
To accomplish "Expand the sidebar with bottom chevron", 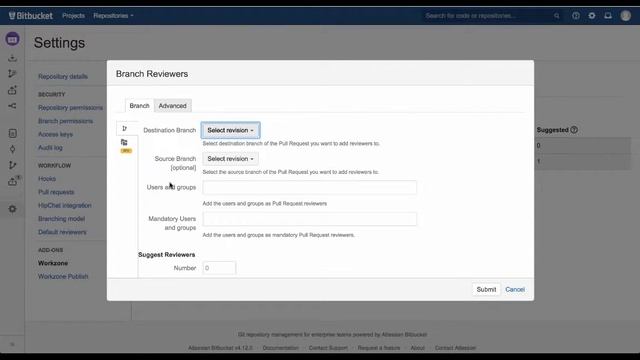I will point(12,344).
